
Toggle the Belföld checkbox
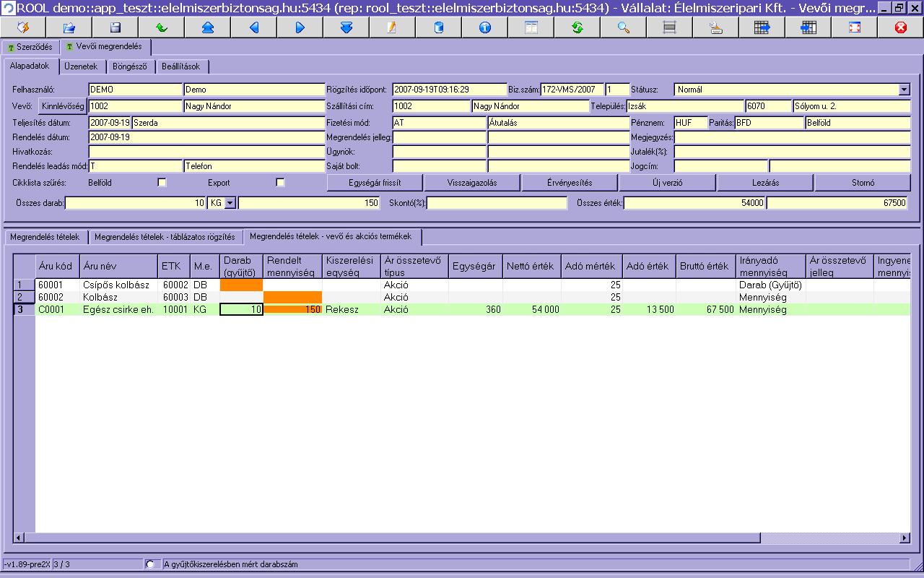(x=162, y=183)
